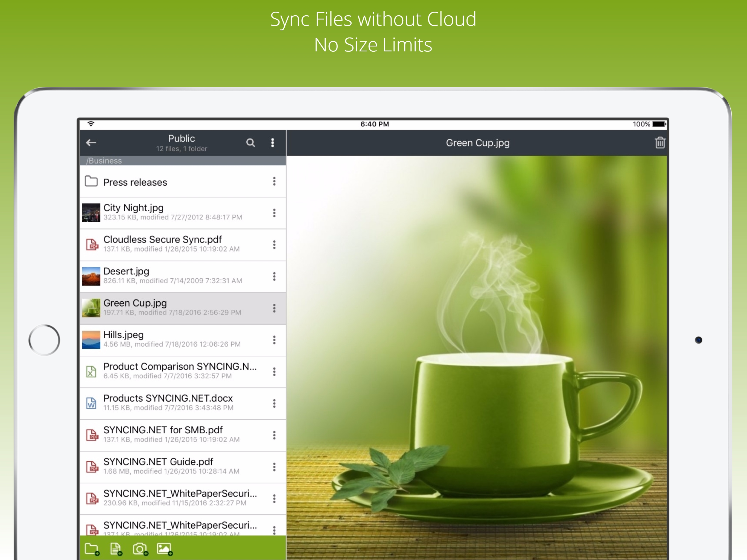
Task: Open the Press releases folder
Action: click(135, 182)
